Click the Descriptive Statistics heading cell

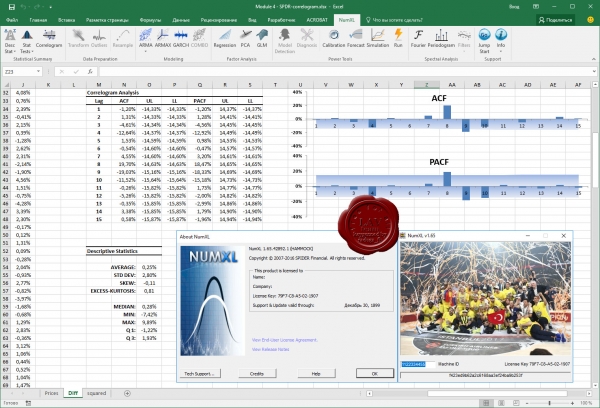pos(112,251)
